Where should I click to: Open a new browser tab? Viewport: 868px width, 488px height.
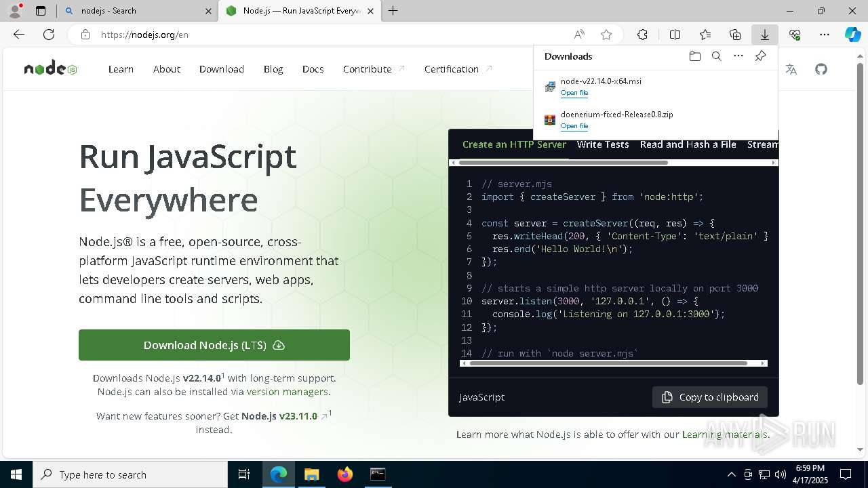coord(393,11)
